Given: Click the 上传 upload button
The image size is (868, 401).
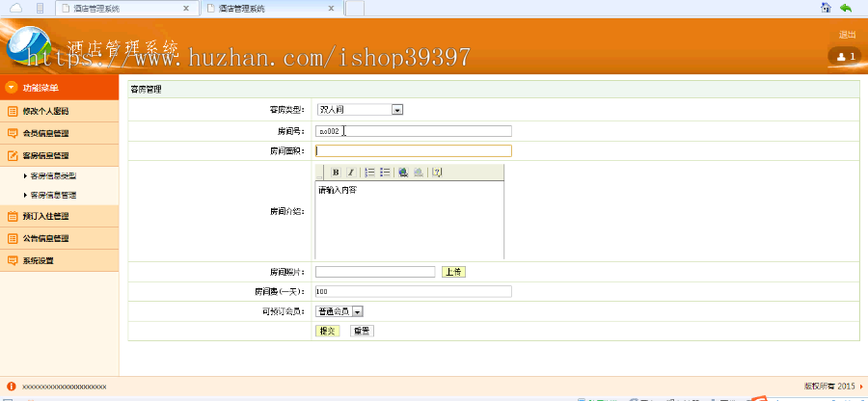Looking at the screenshot, I should point(454,272).
